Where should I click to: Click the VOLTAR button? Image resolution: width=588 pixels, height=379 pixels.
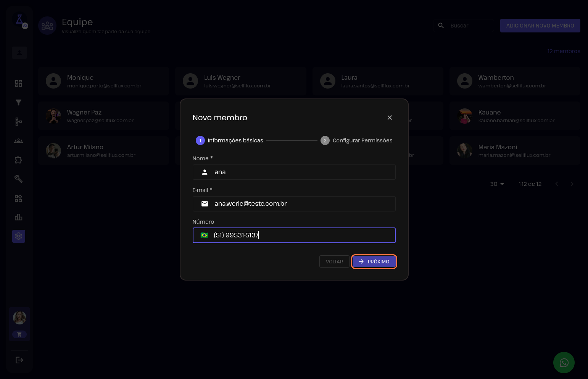tap(334, 261)
